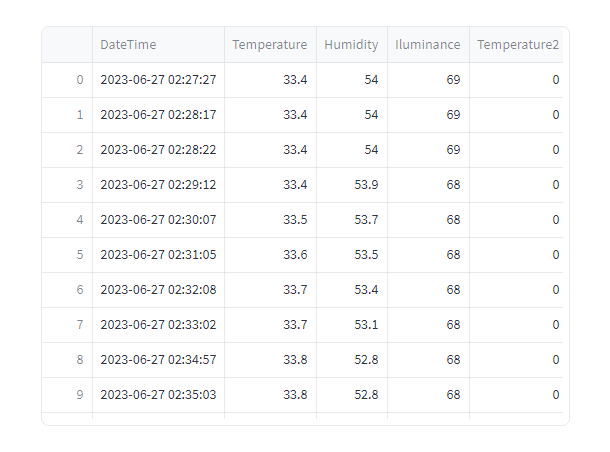Screen dimensions: 610x452
Task: Sort by the DateTime column header
Action: click(158, 45)
